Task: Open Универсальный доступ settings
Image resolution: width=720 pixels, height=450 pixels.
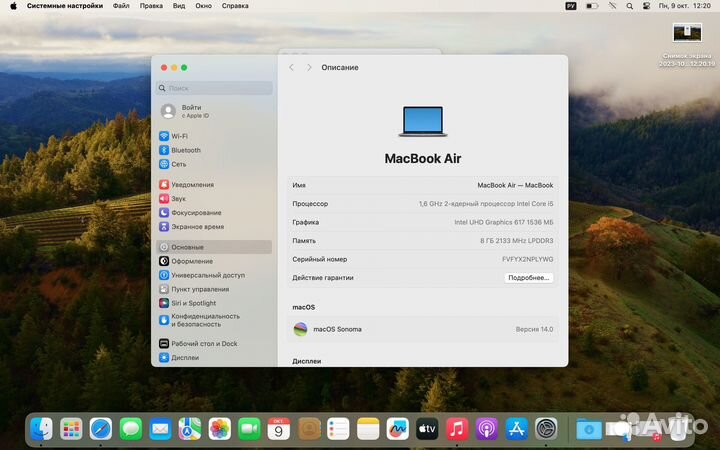Action: [202, 275]
